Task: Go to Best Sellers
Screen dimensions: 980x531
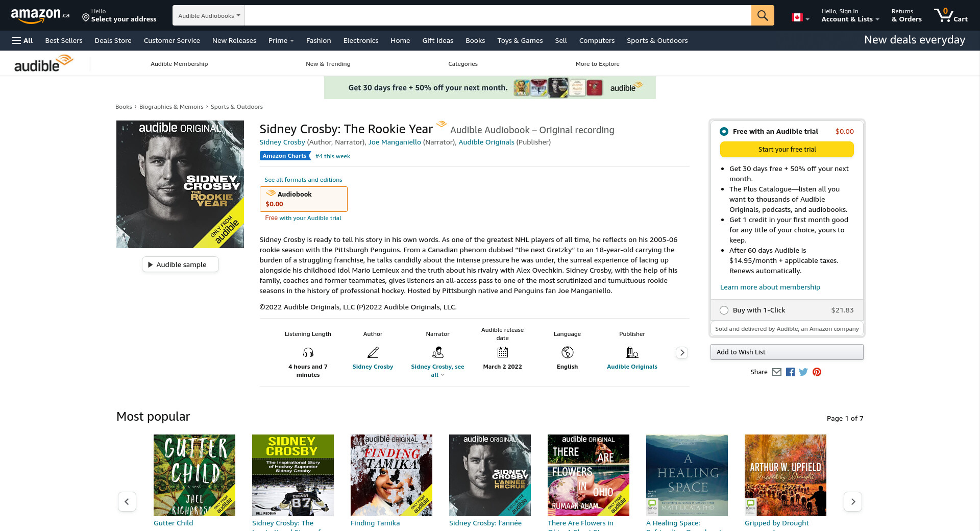Action: click(x=64, y=40)
